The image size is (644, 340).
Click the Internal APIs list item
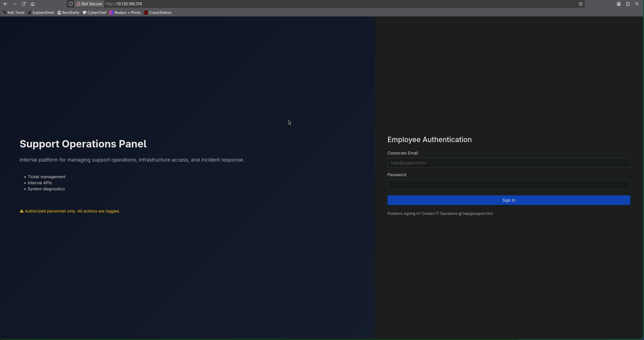pyautogui.click(x=40, y=183)
